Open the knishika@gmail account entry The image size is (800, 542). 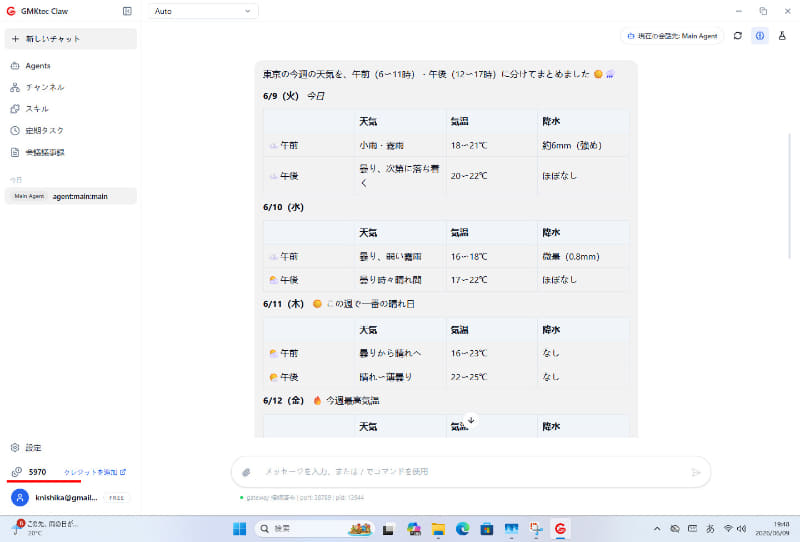[x=66, y=498]
